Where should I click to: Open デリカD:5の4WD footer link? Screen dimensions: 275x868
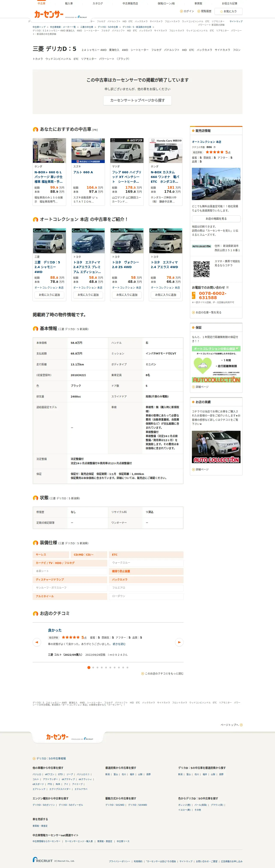point(138,805)
